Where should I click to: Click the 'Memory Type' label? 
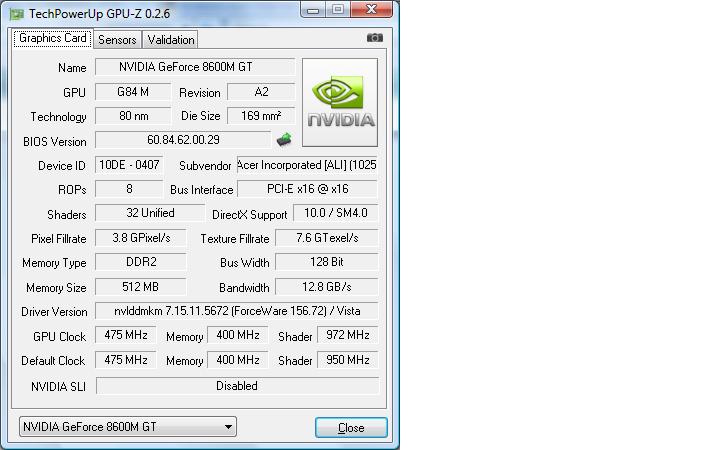[x=54, y=263]
